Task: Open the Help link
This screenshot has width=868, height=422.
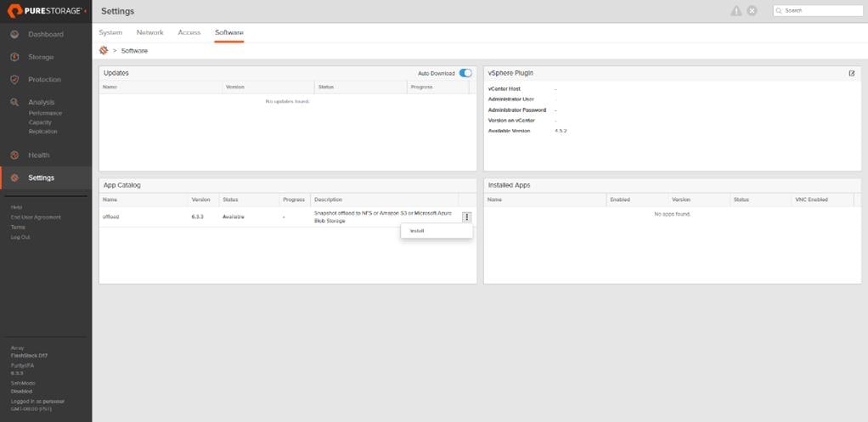Action: point(17,207)
